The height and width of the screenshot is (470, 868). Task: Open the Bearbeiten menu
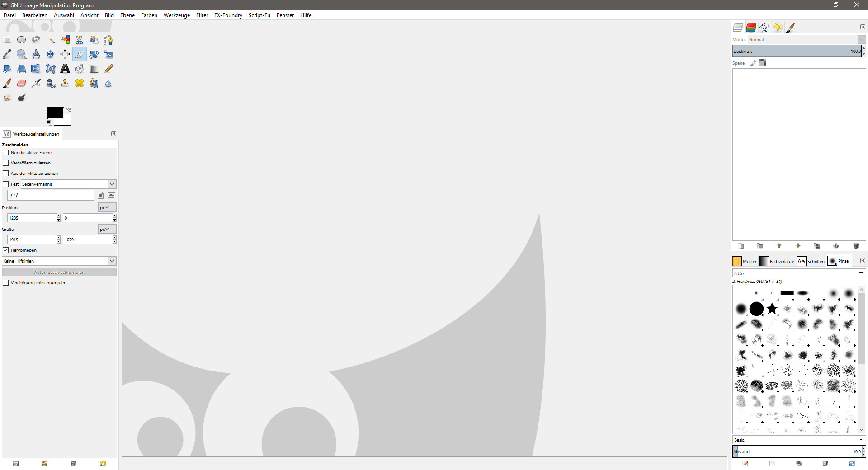pyautogui.click(x=35, y=15)
